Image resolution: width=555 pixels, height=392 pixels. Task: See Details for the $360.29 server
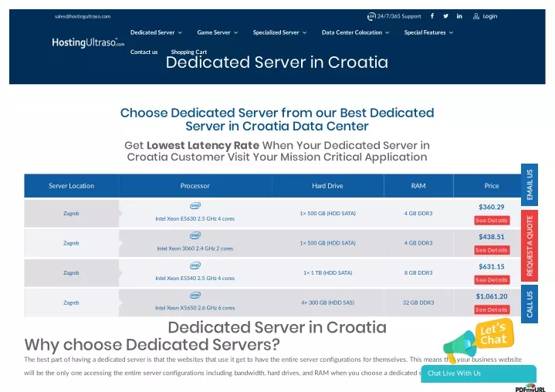492,221
